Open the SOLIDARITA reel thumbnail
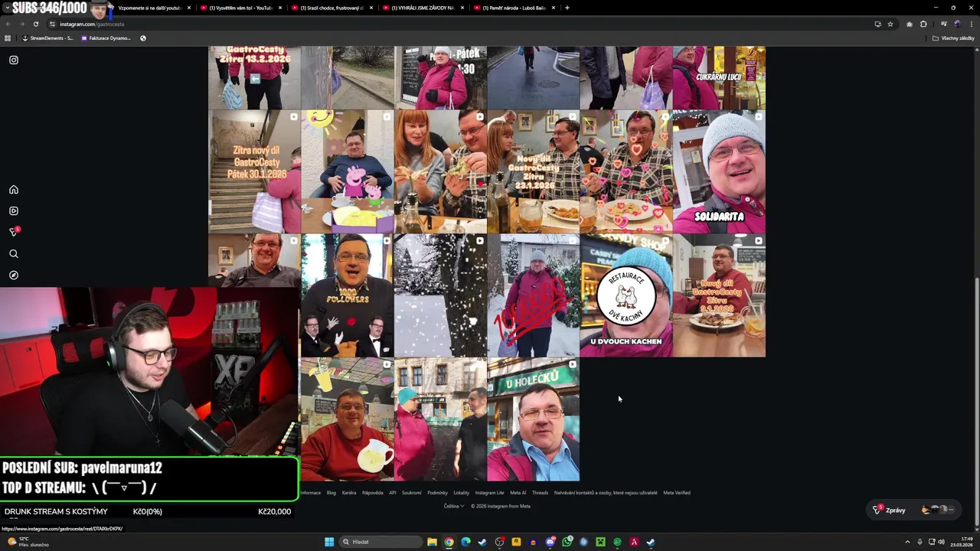The width and height of the screenshot is (980, 551). point(719,171)
